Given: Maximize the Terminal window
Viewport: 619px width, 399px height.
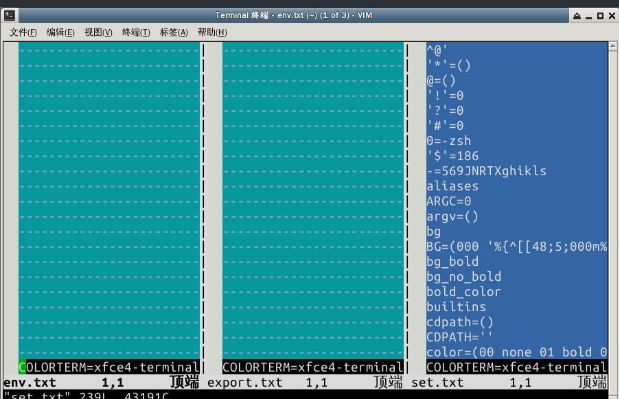Looking at the screenshot, I should click(x=600, y=16).
